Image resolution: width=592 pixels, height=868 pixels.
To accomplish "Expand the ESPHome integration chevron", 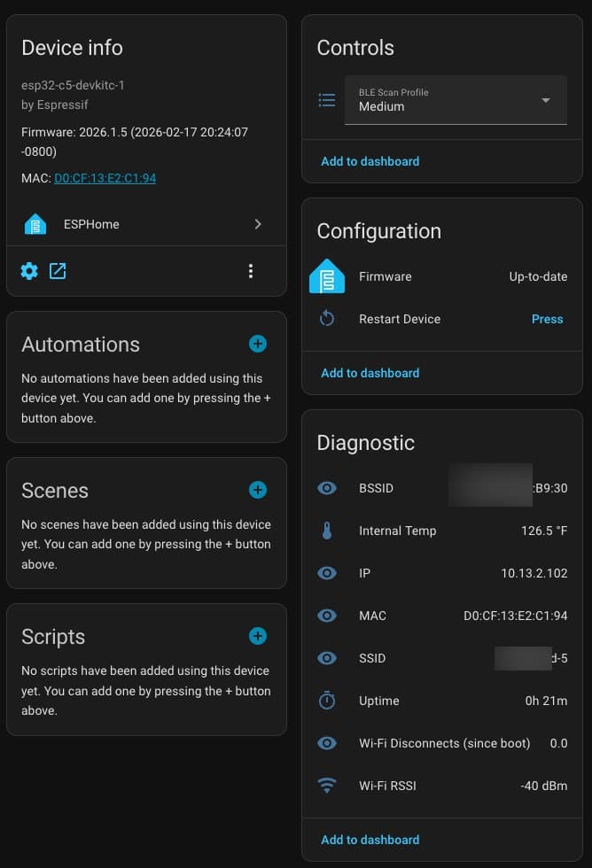I will (x=258, y=224).
